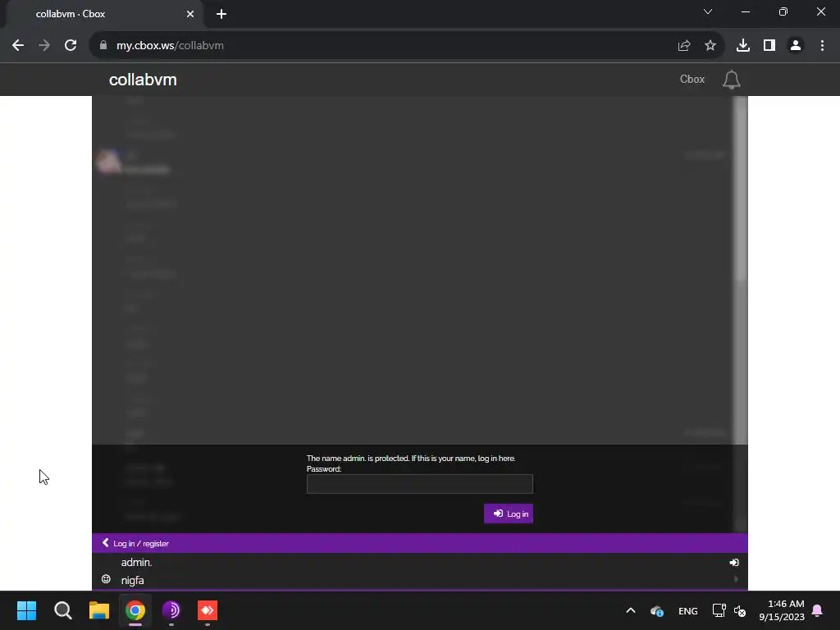Toggle the browser side panel icon
840x630 pixels.
(769, 46)
